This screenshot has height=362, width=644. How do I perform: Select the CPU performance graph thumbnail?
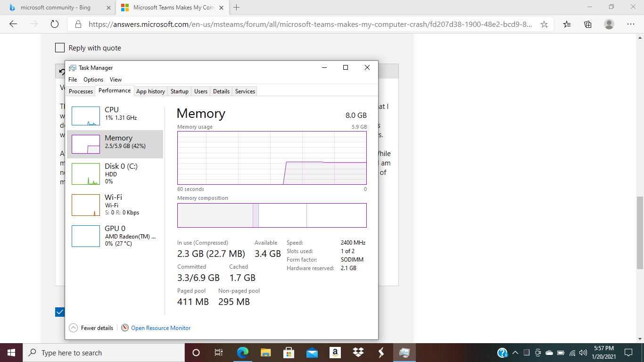click(x=86, y=116)
